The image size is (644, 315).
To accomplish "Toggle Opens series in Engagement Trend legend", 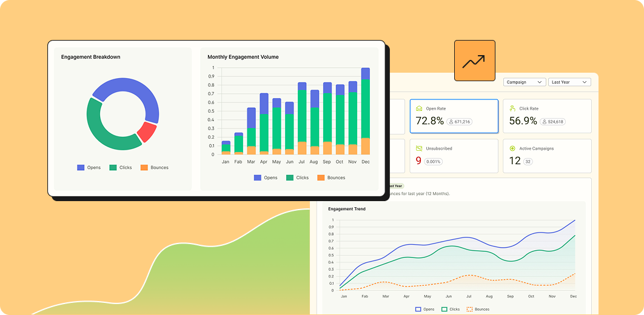I will (x=424, y=309).
